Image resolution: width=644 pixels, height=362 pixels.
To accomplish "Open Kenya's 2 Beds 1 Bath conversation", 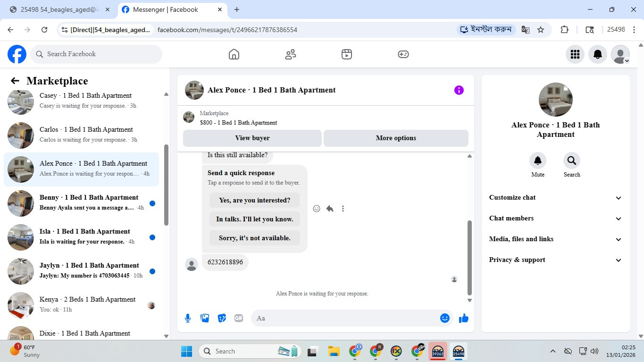I will click(81, 305).
